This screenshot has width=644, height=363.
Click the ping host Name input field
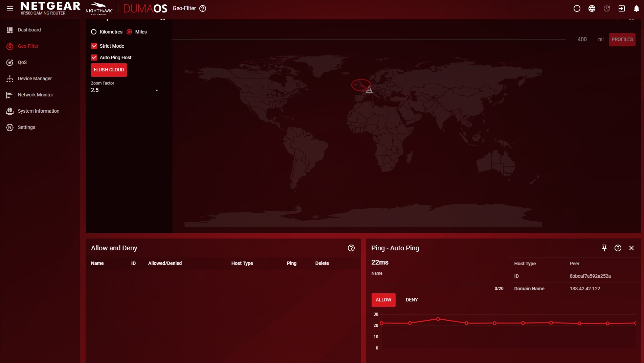(x=437, y=281)
